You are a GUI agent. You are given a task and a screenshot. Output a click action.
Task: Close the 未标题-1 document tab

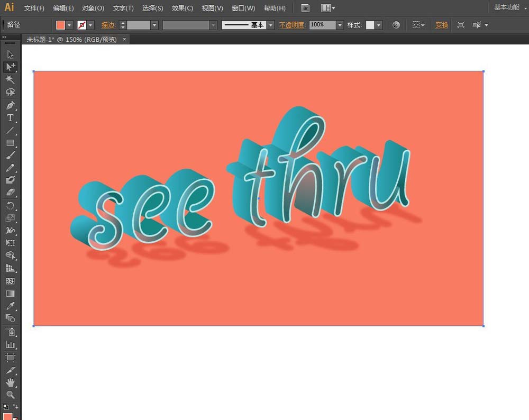[x=124, y=39]
